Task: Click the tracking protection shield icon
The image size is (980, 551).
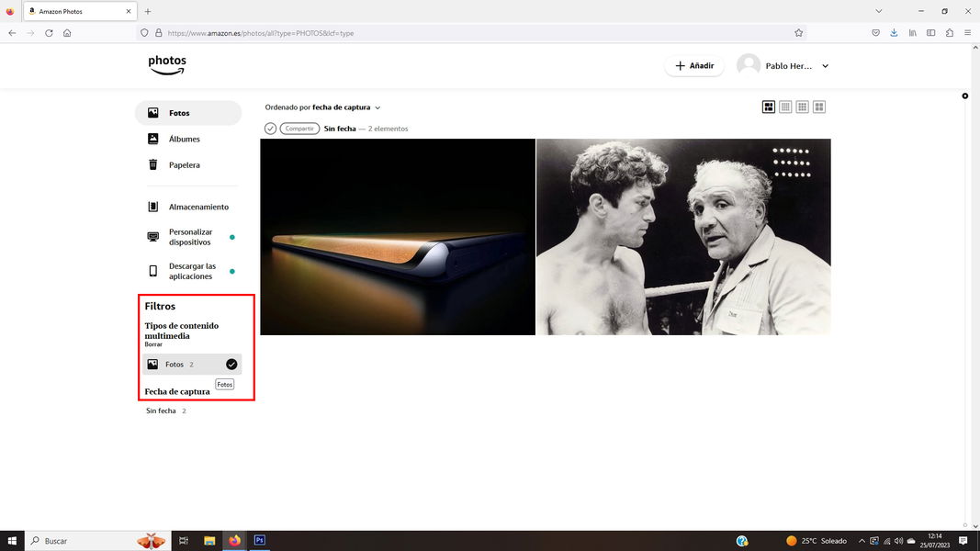Action: coord(144,33)
